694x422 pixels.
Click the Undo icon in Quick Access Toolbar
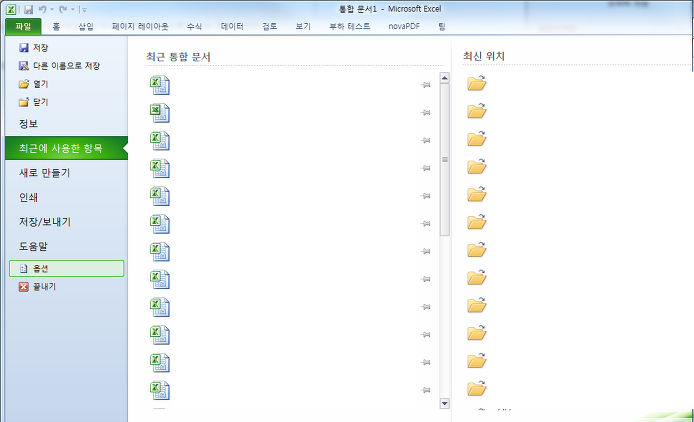[x=42, y=9]
